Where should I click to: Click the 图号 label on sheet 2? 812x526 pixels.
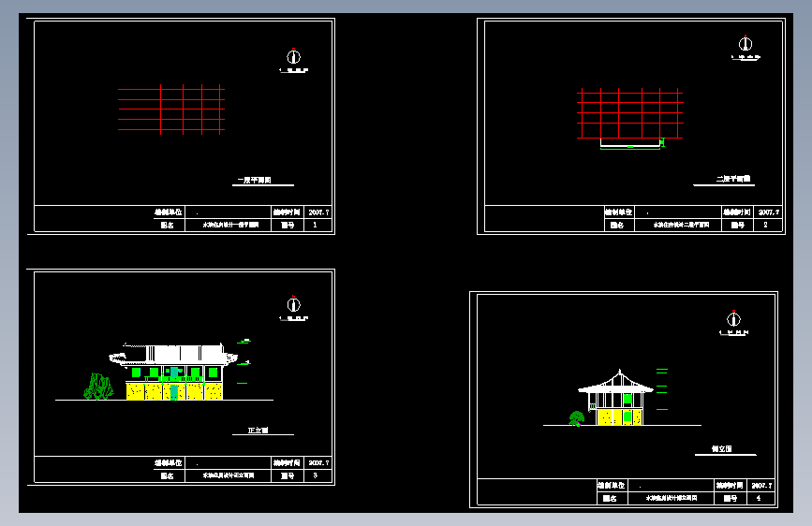(x=737, y=226)
